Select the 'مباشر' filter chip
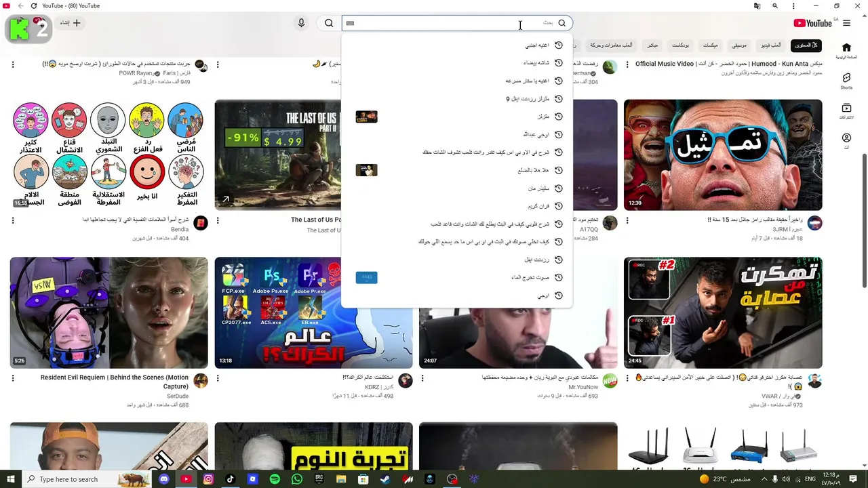 tap(652, 45)
